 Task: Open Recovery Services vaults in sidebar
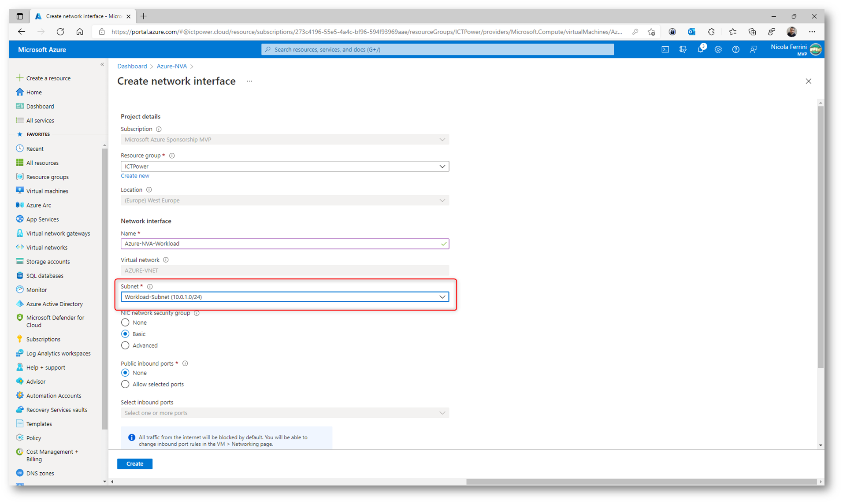point(56,410)
